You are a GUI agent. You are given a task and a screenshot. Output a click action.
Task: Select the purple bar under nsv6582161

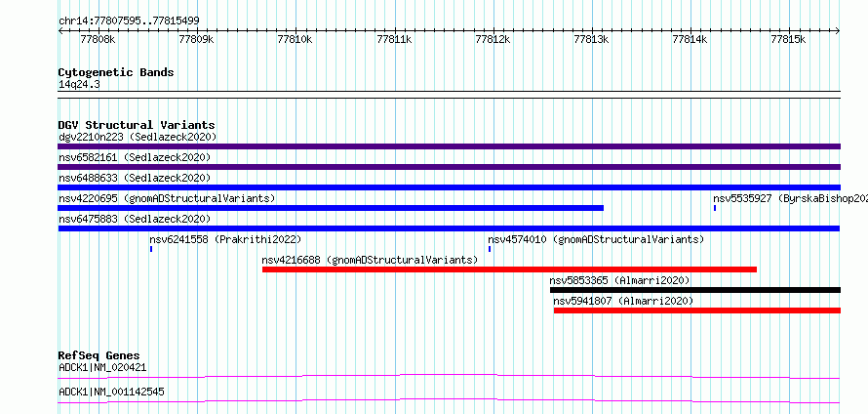[x=449, y=167]
